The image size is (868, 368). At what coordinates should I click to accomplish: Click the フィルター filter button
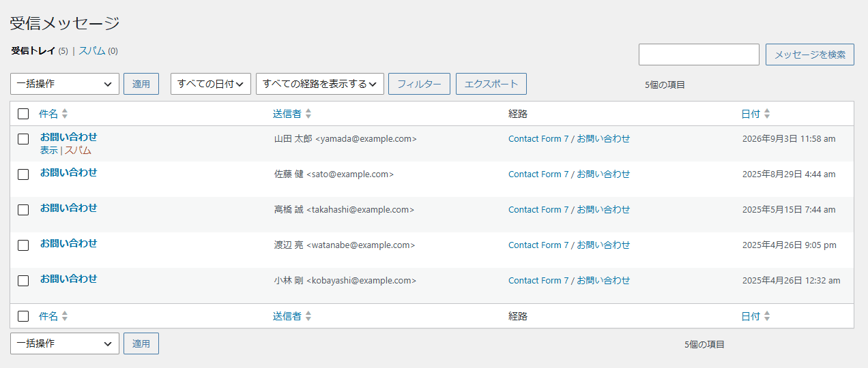tap(419, 84)
